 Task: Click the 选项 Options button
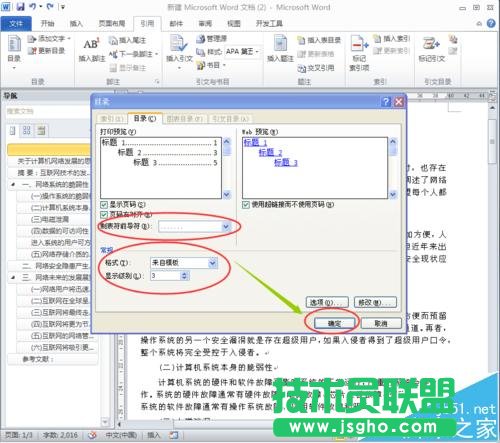pyautogui.click(x=327, y=302)
